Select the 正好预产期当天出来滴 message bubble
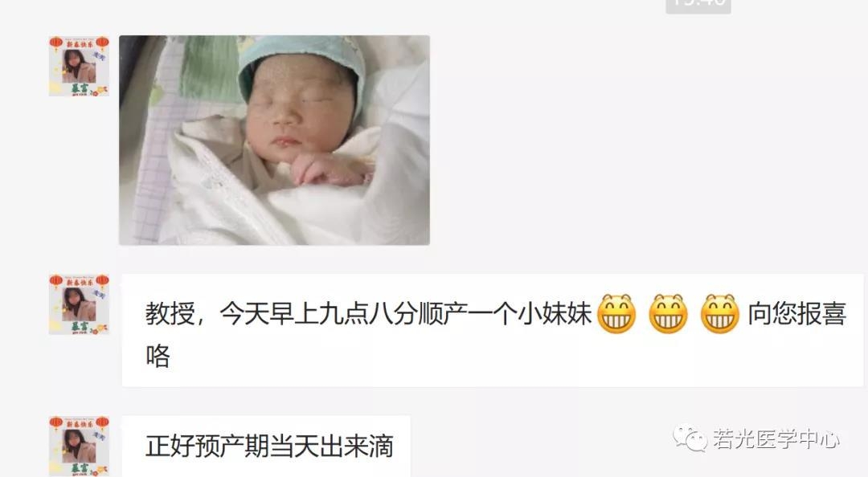 tap(266, 446)
